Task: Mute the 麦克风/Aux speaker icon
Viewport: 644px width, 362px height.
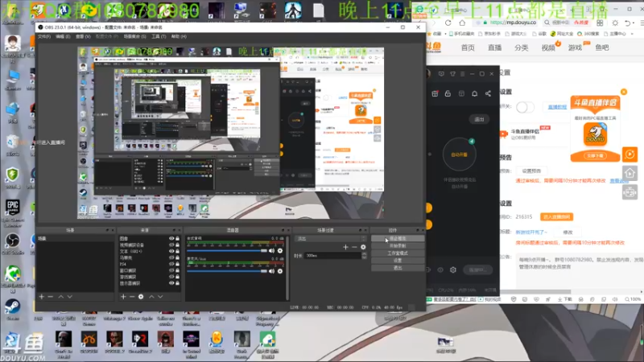Action: click(x=271, y=271)
